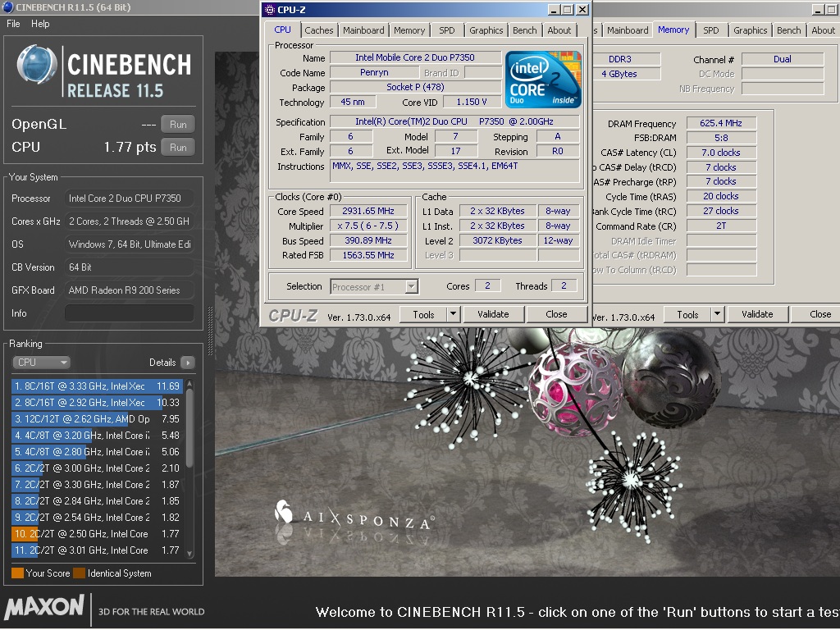Switch to the Bench tab in front CPU-Z

coord(524,30)
